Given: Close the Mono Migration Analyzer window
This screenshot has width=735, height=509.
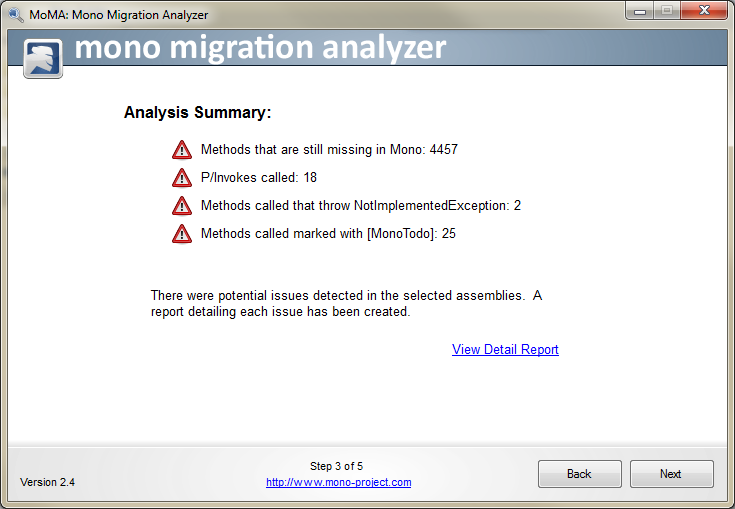Looking at the screenshot, I should (704, 10).
